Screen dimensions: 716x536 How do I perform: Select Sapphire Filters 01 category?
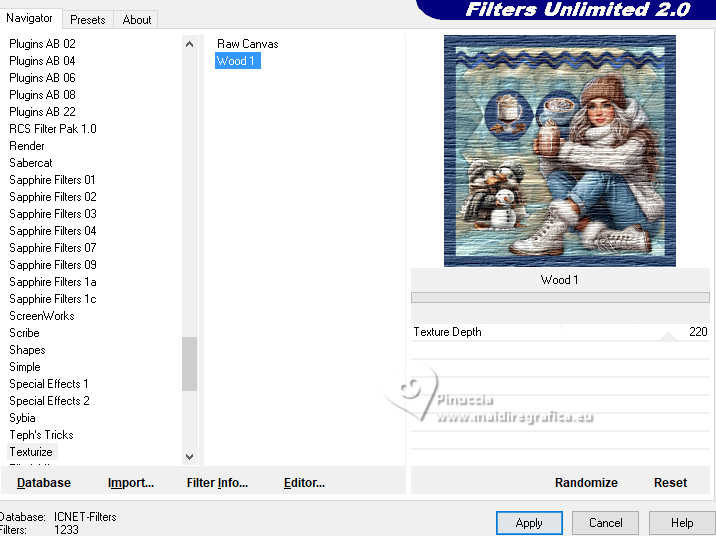point(52,179)
